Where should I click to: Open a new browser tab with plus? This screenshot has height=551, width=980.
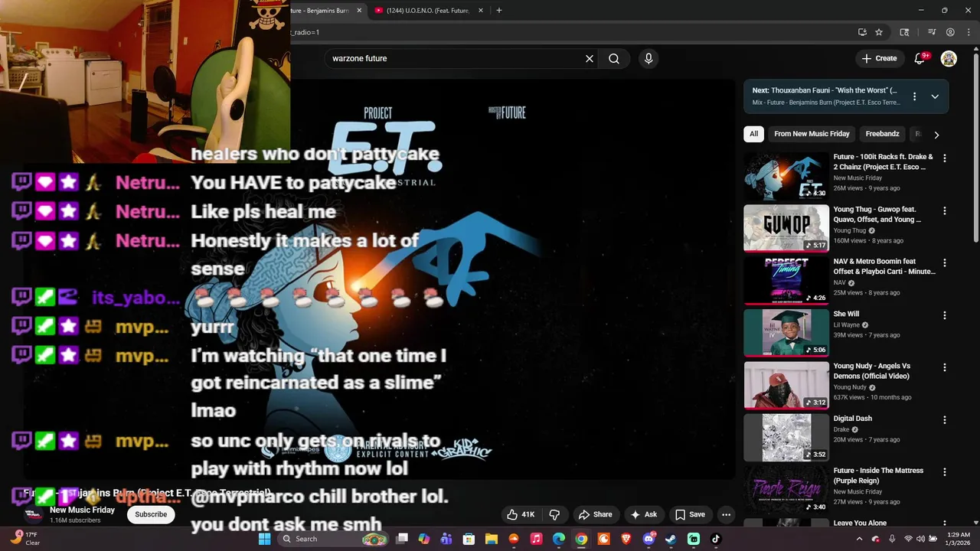tap(499, 10)
